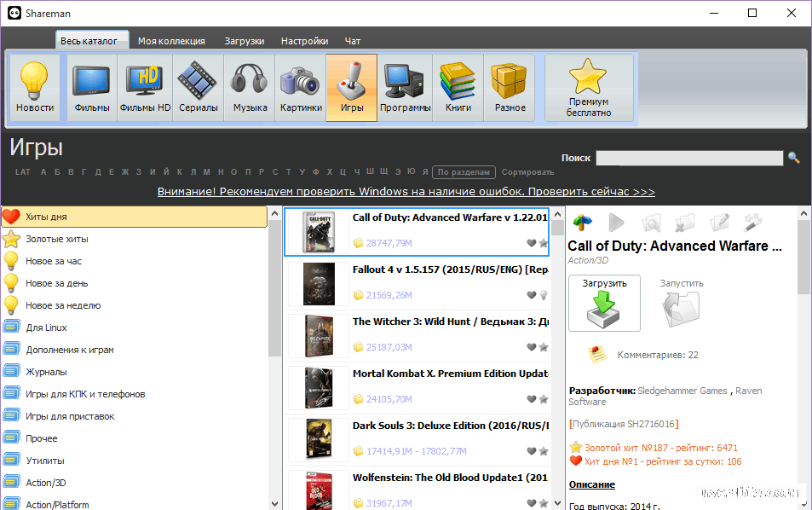Open the Настройки tab
This screenshot has width=812, height=510.
click(304, 41)
